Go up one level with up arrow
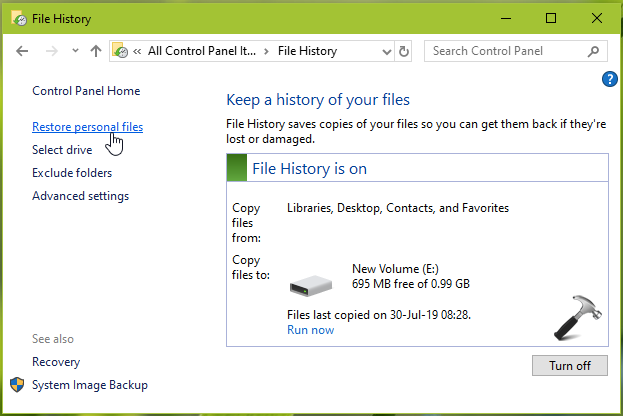 [x=96, y=51]
